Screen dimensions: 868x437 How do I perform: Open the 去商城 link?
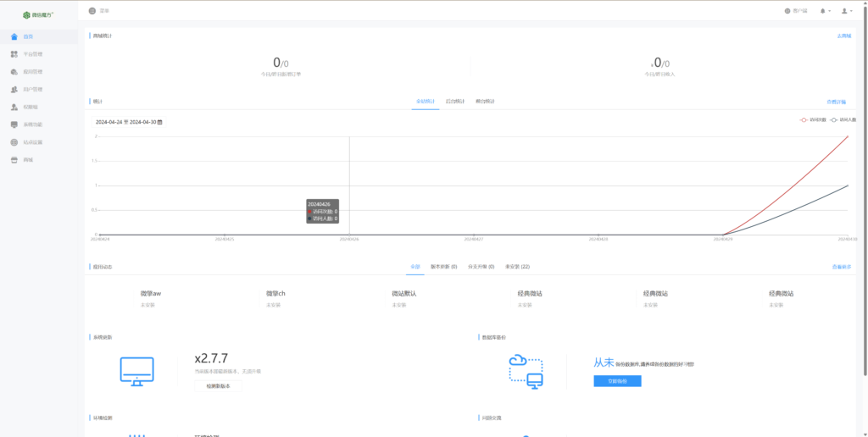click(x=843, y=36)
